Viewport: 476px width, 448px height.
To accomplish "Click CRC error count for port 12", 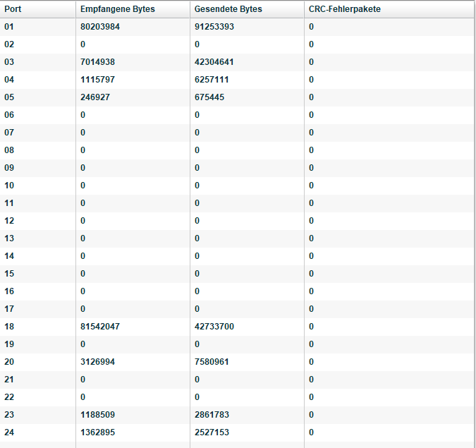I will 311,221.
